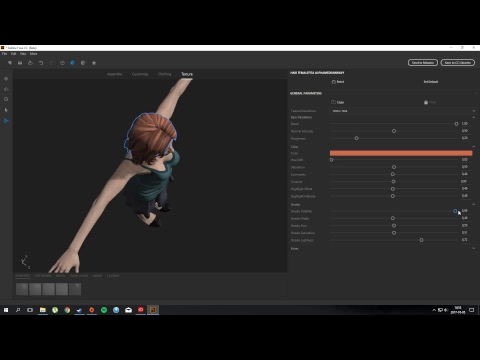This screenshot has height=360, width=480.
Task: Click the Streaks Visibility slider handle
Action: click(x=455, y=211)
